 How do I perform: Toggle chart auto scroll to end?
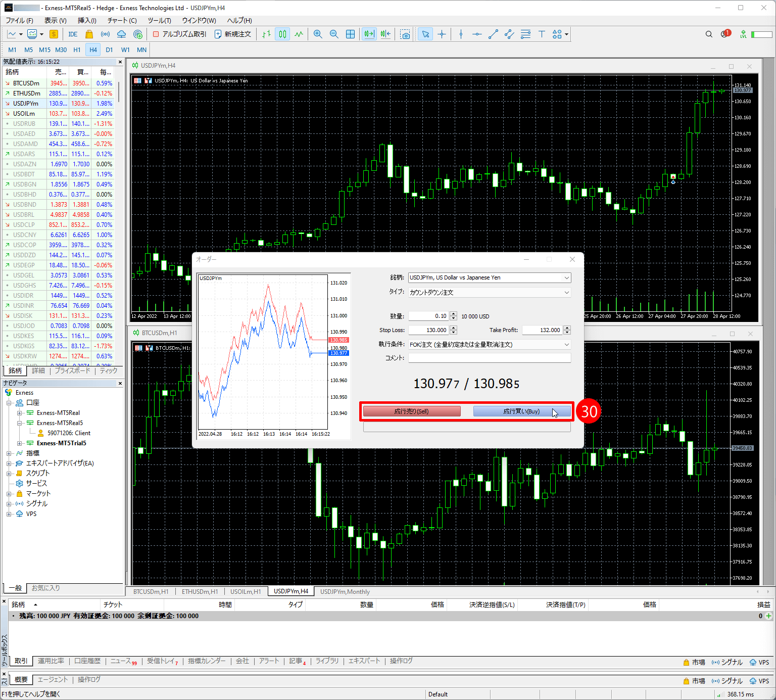click(369, 34)
